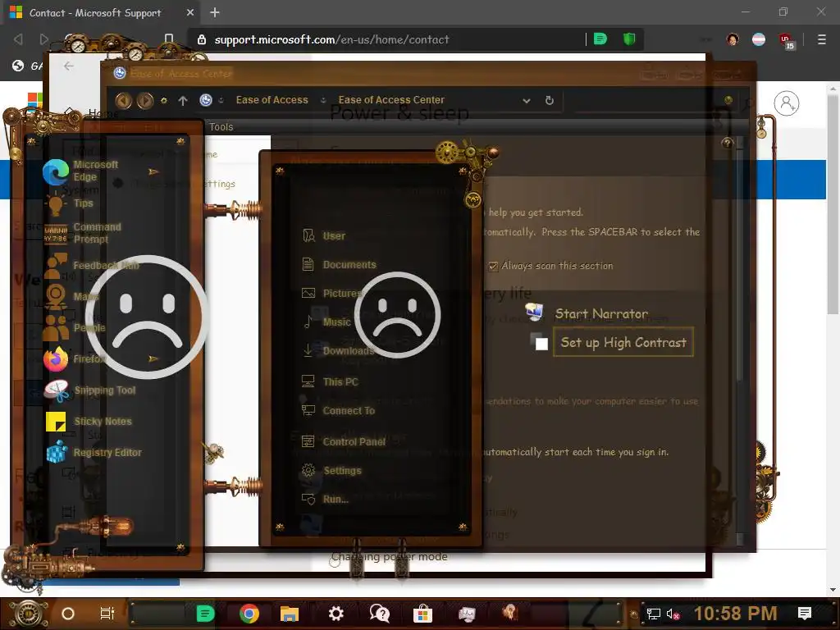Click the Cortana circle on taskbar
Viewport: 840px width, 630px height.
click(68, 614)
